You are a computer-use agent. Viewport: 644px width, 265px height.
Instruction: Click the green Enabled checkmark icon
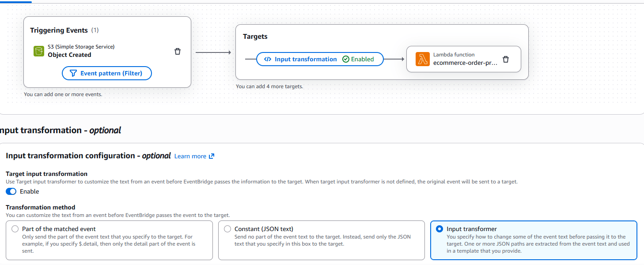tap(346, 59)
